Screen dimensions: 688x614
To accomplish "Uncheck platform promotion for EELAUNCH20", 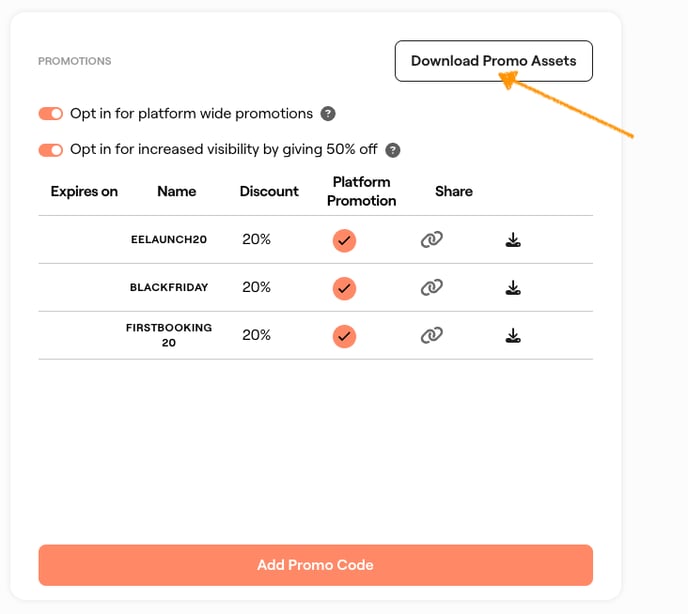I will pos(344,240).
